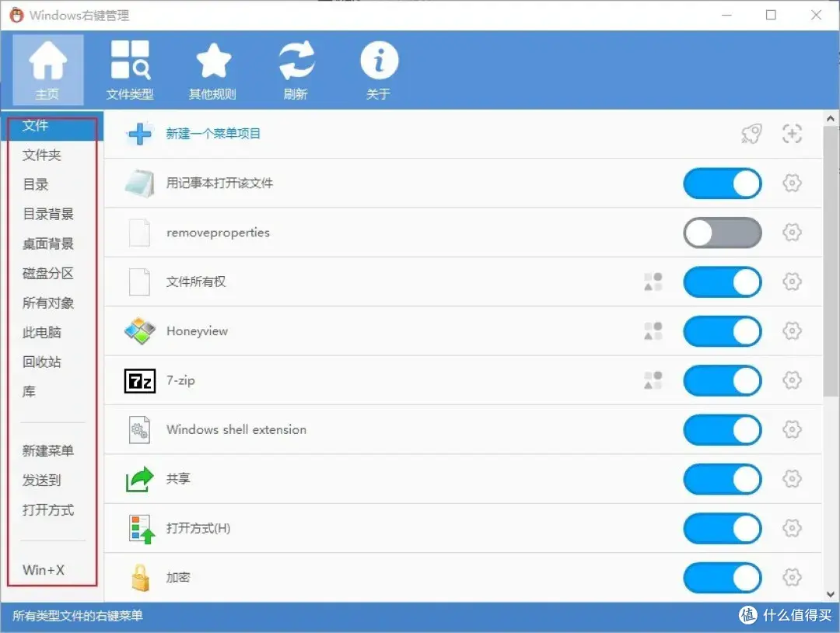This screenshot has height=633, width=840.
Task: Toggle off Windows shell extension
Action: click(x=722, y=429)
